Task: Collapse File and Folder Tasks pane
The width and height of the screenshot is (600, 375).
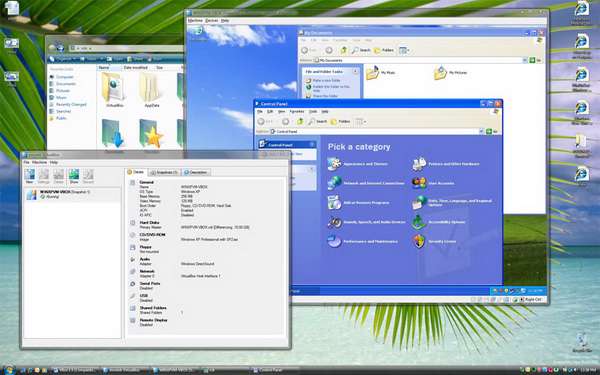Action: pyautogui.click(x=355, y=72)
